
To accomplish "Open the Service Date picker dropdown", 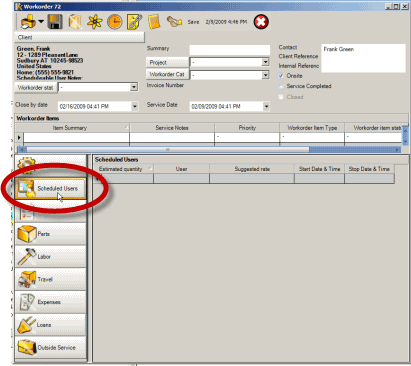I will 266,107.
